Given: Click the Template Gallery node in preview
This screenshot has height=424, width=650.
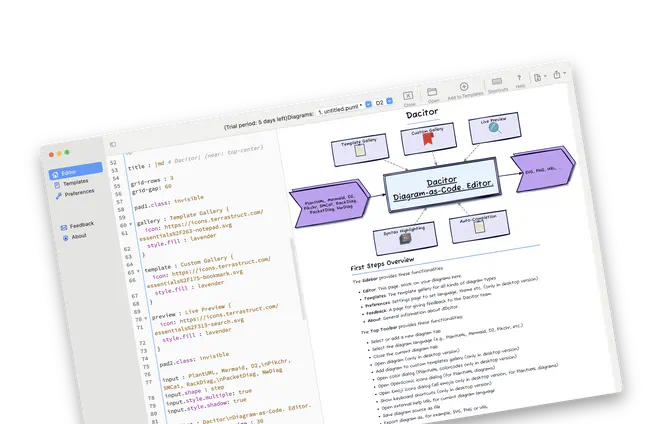Looking at the screenshot, I should pyautogui.click(x=359, y=149).
